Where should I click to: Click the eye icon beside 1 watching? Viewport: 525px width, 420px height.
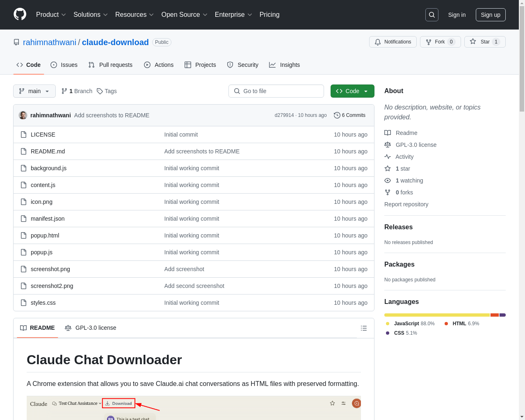click(x=388, y=180)
